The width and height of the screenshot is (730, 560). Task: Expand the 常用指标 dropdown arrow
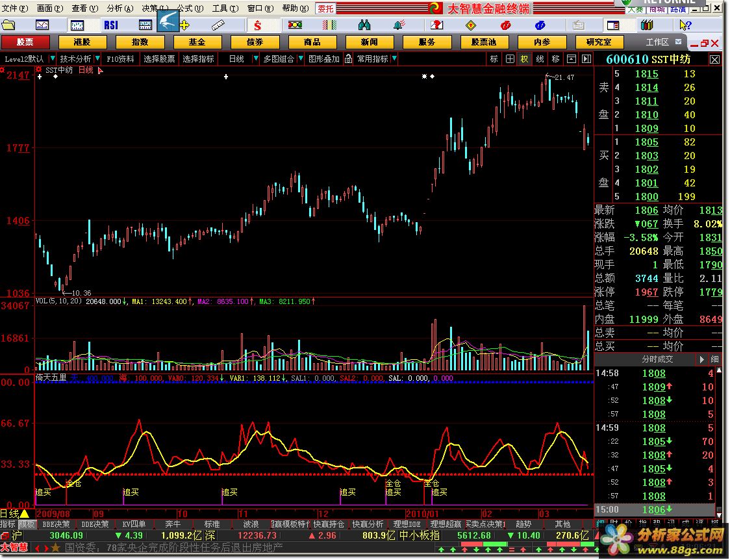tap(394, 58)
